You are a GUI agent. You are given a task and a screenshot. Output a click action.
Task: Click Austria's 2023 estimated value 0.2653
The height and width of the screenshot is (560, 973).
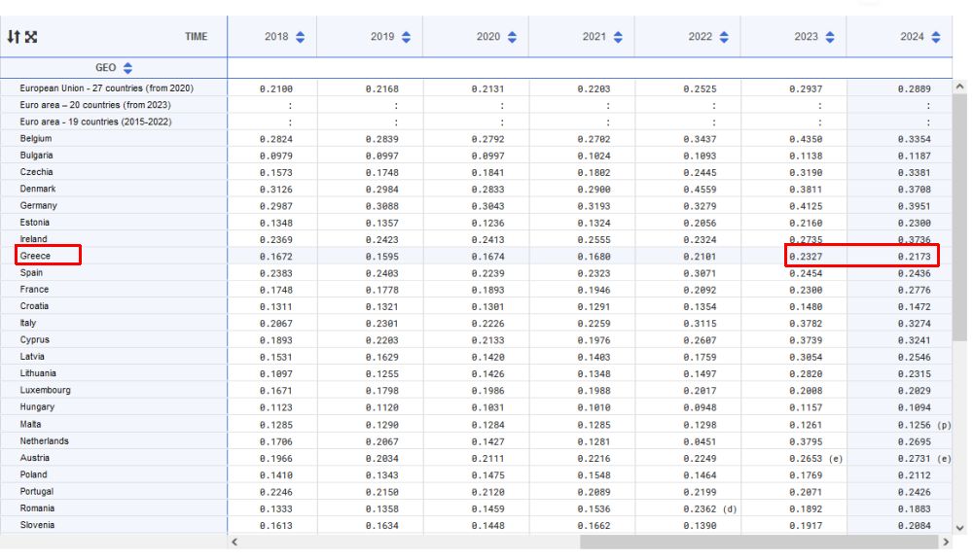(x=806, y=458)
